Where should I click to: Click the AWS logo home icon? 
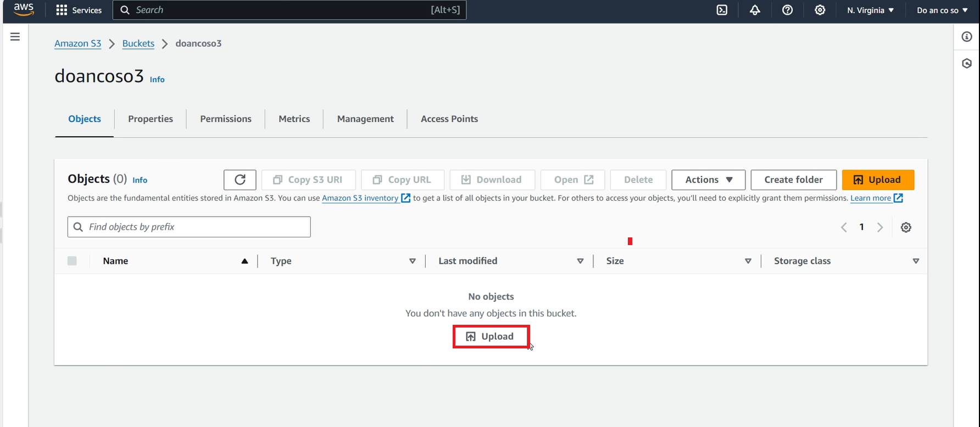(24, 10)
